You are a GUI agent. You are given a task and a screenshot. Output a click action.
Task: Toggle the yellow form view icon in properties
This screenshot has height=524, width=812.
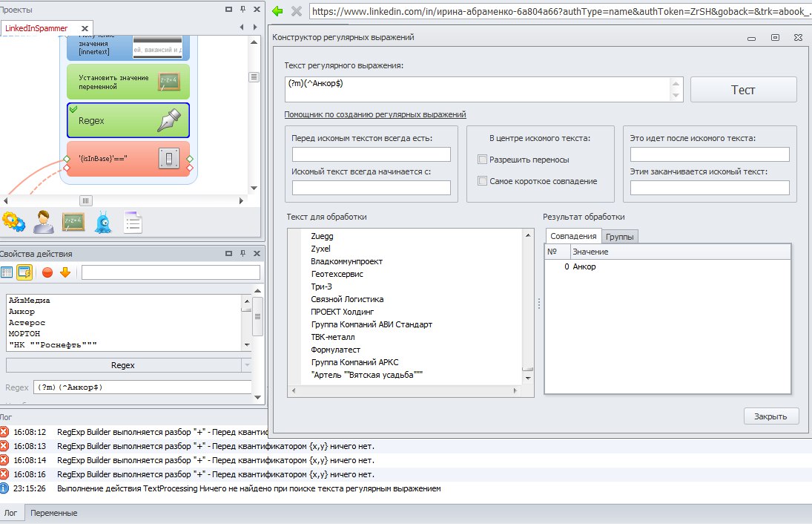[x=24, y=272]
